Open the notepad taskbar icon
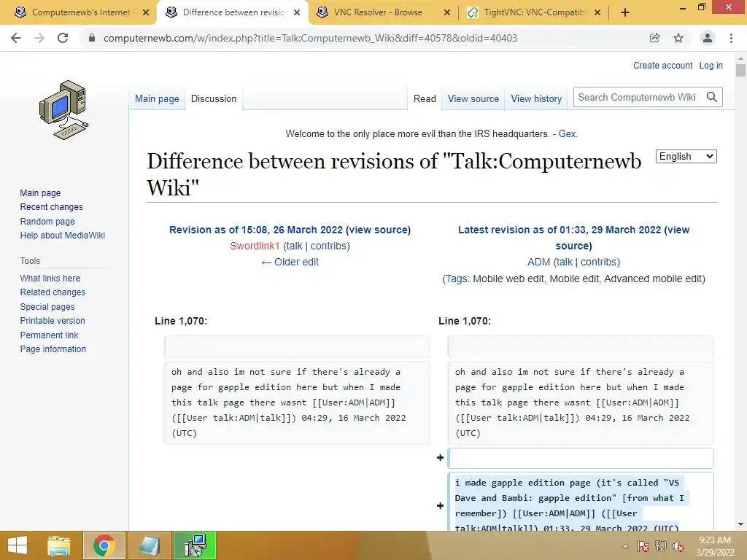 click(x=149, y=545)
